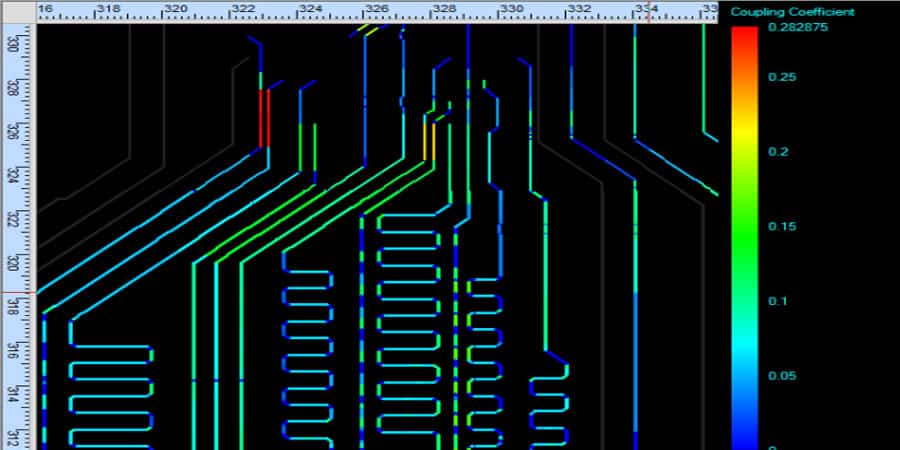This screenshot has width=900, height=450.
Task: Click the 316 mark on the left ruler
Action: click(x=13, y=351)
